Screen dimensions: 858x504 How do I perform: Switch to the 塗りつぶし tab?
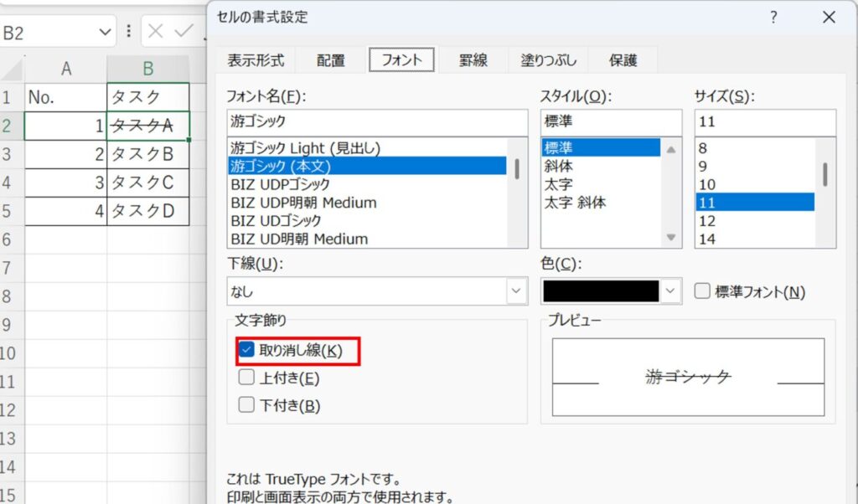coord(548,60)
